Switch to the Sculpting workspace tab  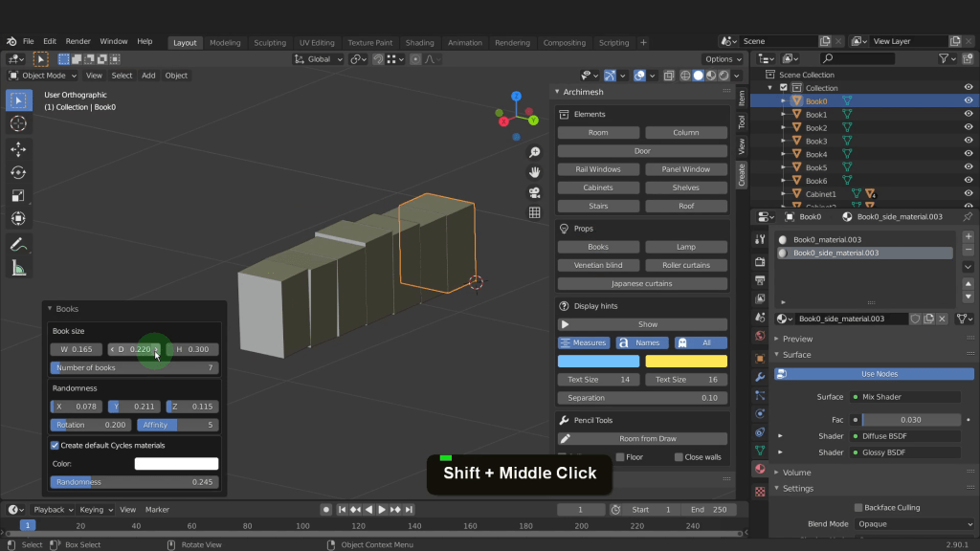click(x=270, y=43)
